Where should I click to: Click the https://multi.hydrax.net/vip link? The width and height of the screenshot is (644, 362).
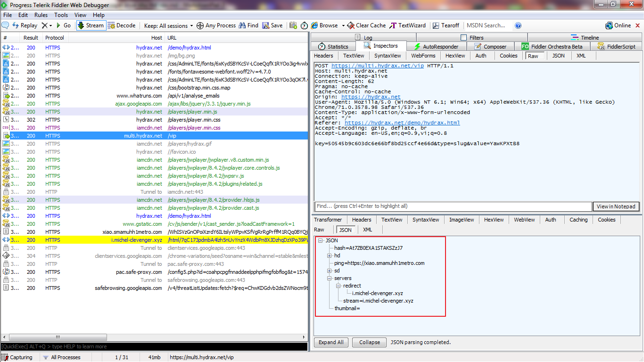click(x=378, y=66)
